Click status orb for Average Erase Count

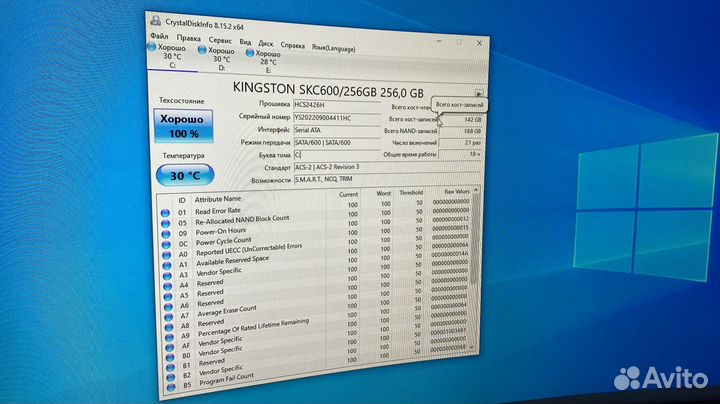point(169,317)
